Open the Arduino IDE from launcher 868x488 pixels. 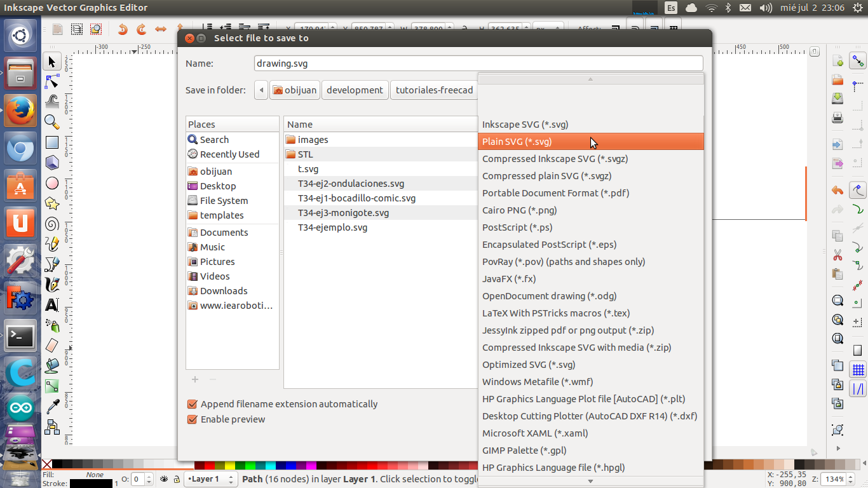(x=20, y=408)
